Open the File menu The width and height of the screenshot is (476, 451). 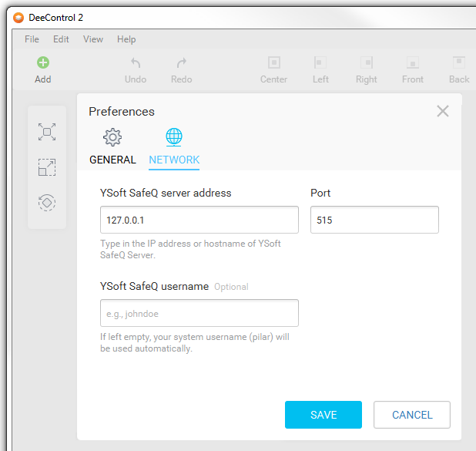32,39
